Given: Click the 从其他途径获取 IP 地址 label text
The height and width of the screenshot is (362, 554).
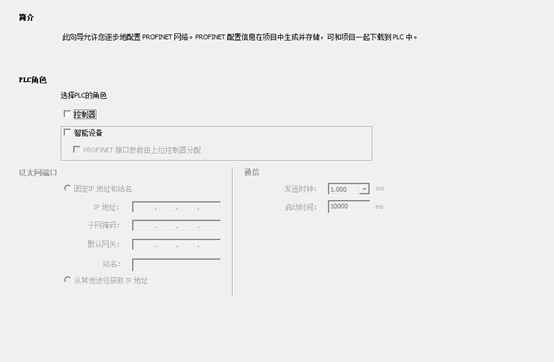Looking at the screenshot, I should pyautogui.click(x=111, y=281).
